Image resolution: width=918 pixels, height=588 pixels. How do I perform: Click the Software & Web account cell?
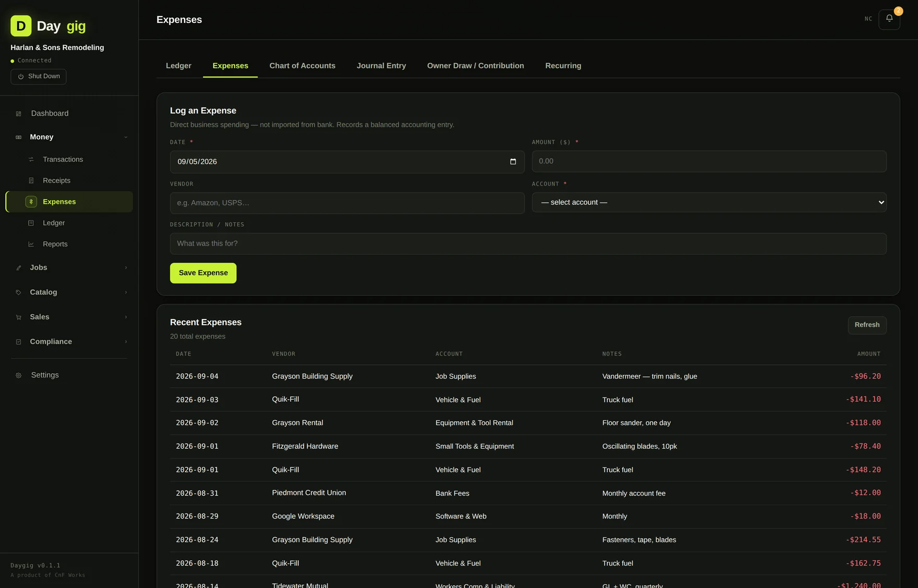461,516
